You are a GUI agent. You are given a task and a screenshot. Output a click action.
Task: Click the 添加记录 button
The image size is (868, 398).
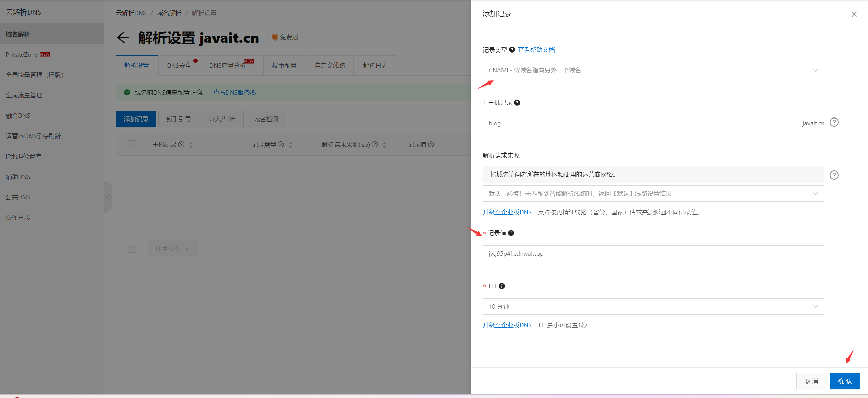point(136,119)
